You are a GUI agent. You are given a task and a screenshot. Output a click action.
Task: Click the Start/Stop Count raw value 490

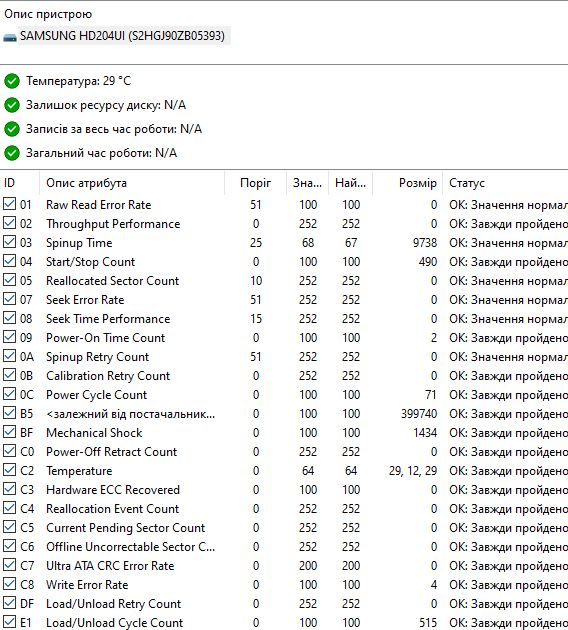click(x=427, y=262)
